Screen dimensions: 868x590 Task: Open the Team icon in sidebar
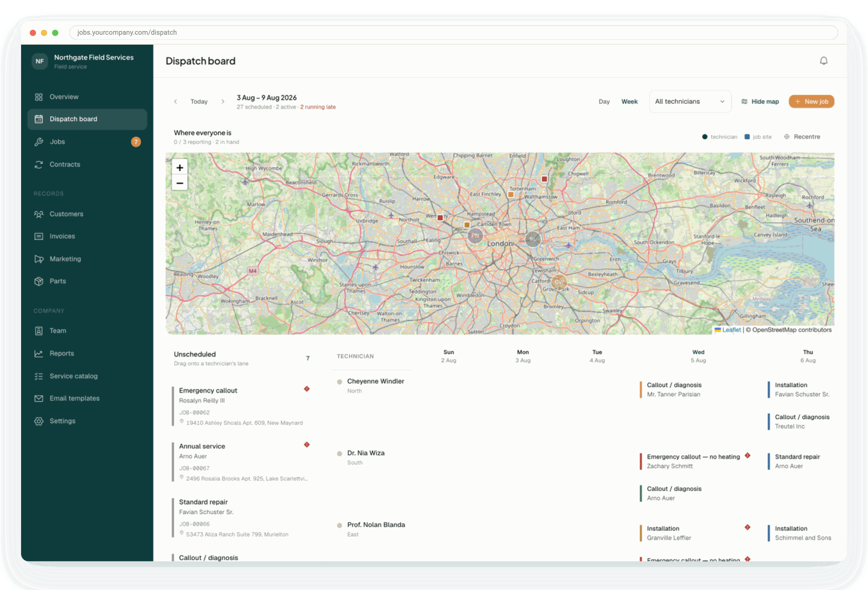pos(39,331)
